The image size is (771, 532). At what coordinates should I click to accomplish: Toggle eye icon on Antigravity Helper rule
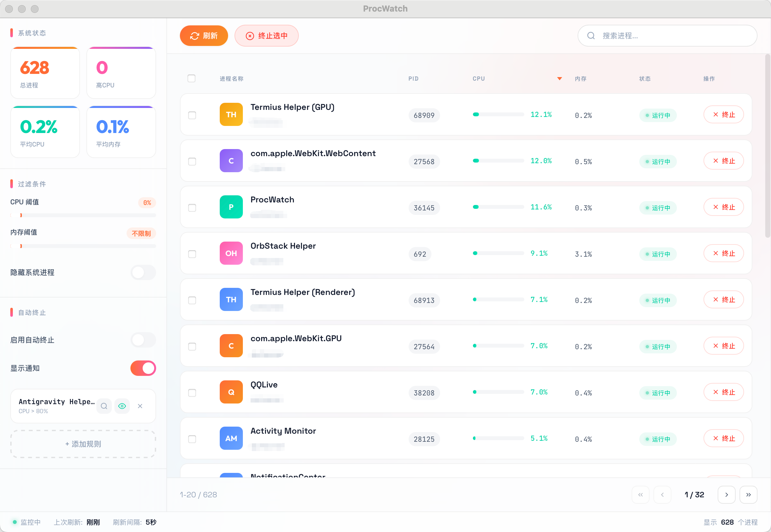(122, 406)
